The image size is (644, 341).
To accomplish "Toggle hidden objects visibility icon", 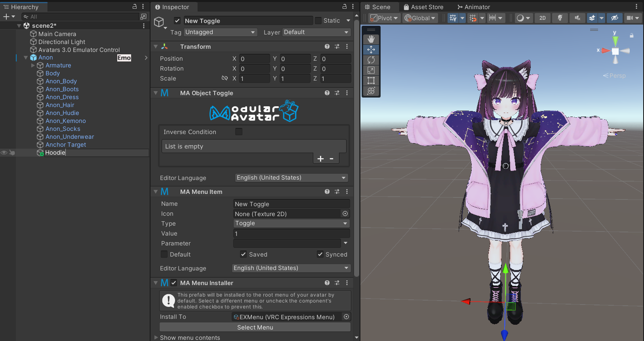I will [615, 18].
